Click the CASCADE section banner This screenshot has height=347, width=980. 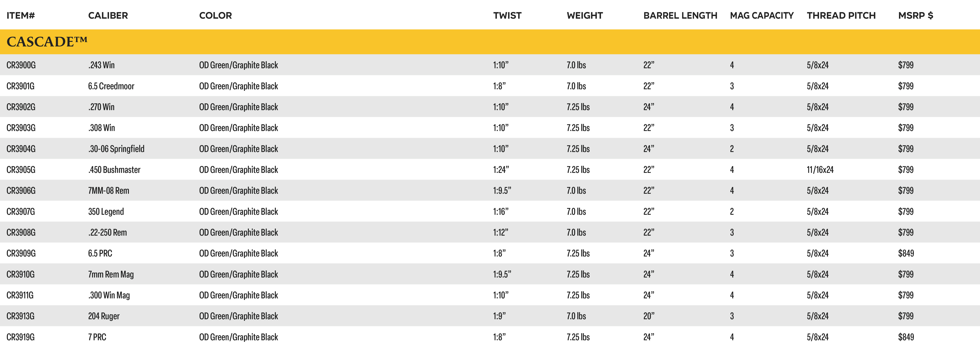[x=490, y=42]
